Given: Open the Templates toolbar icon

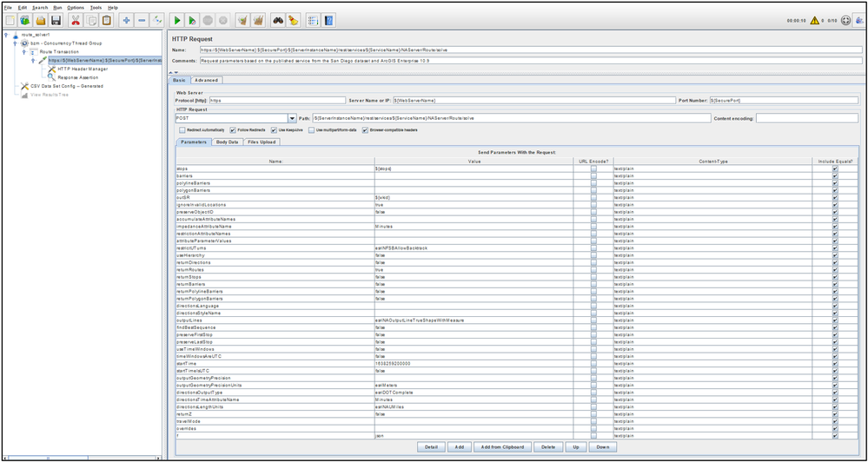Looking at the screenshot, I should pyautogui.click(x=25, y=21).
